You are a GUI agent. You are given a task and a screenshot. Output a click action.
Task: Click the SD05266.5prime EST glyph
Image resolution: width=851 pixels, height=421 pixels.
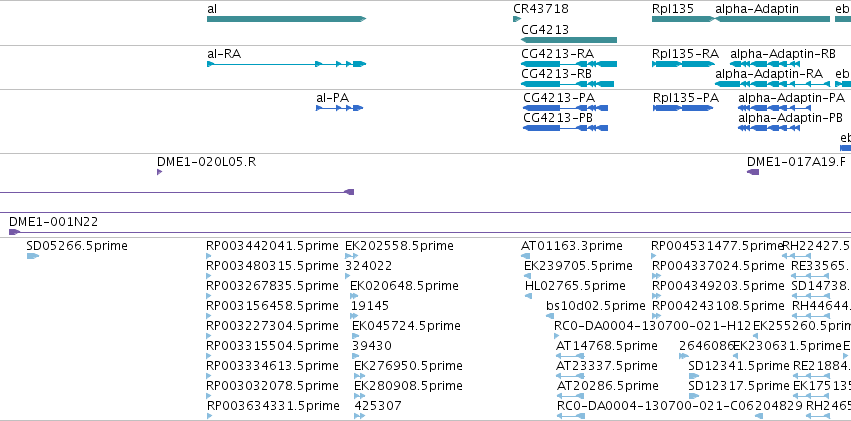[33, 256]
